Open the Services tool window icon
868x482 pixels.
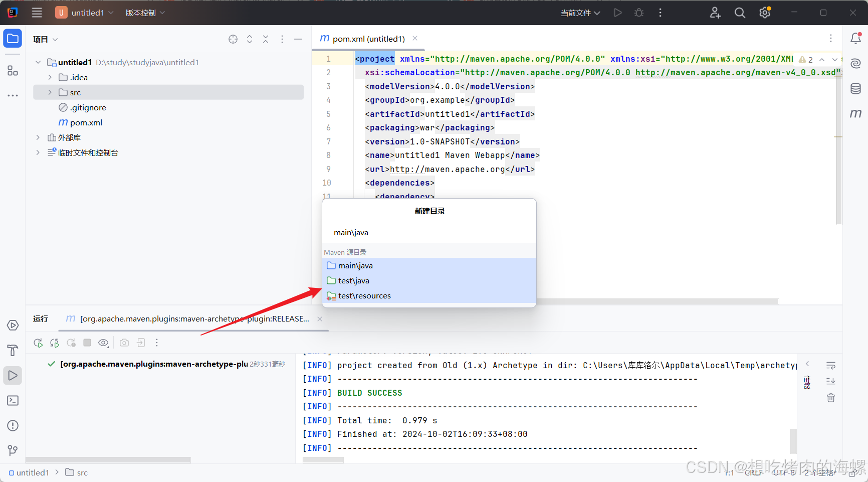click(13, 326)
